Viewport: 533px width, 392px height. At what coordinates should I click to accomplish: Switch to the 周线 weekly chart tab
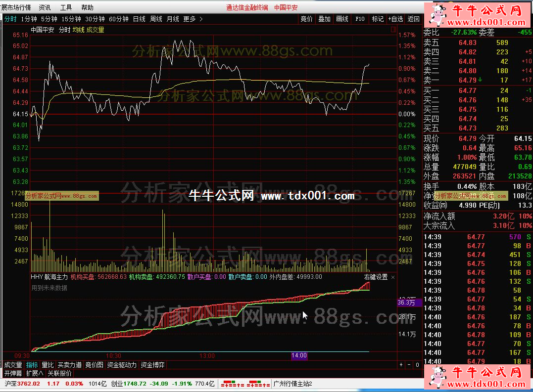click(x=156, y=19)
